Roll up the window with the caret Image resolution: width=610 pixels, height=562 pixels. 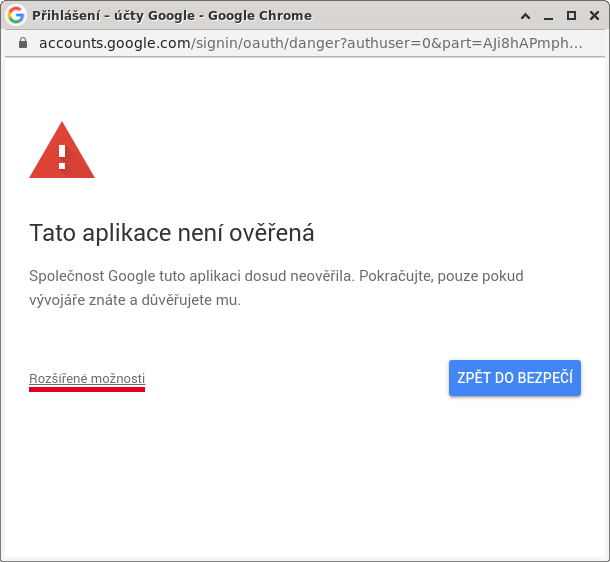click(525, 16)
